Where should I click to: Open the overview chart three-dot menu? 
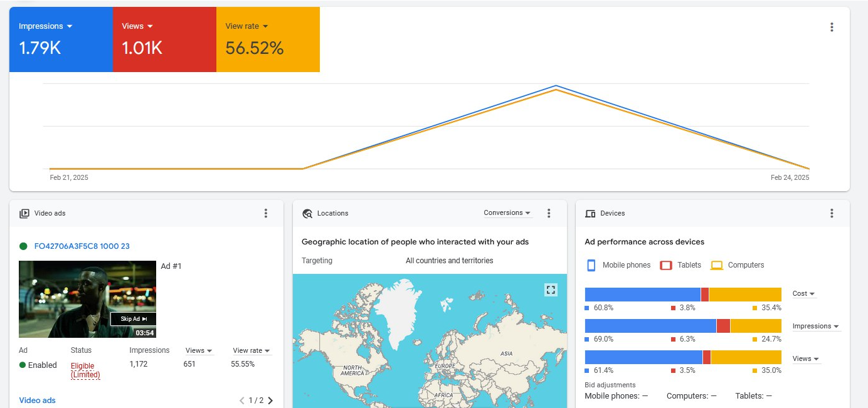click(832, 27)
